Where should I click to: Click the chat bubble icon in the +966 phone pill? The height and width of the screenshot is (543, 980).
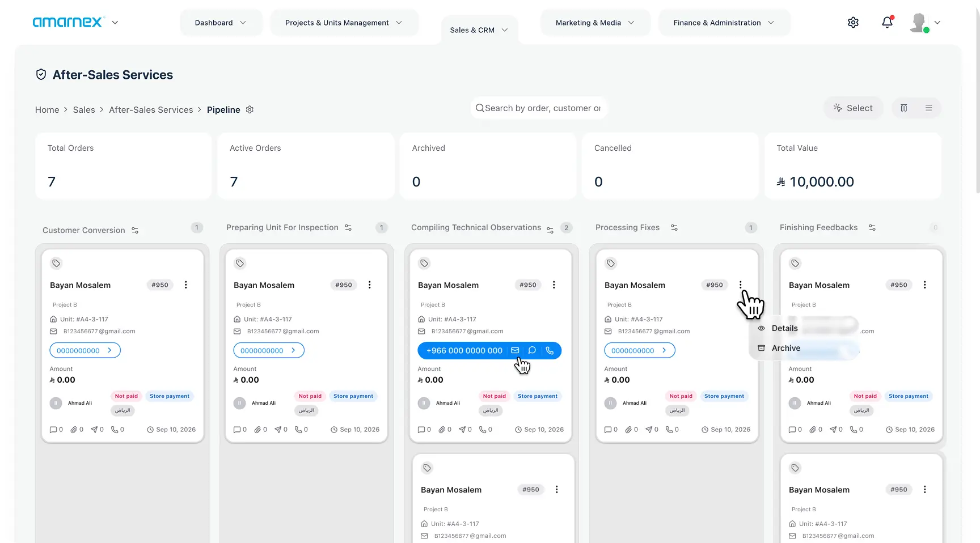pyautogui.click(x=532, y=350)
